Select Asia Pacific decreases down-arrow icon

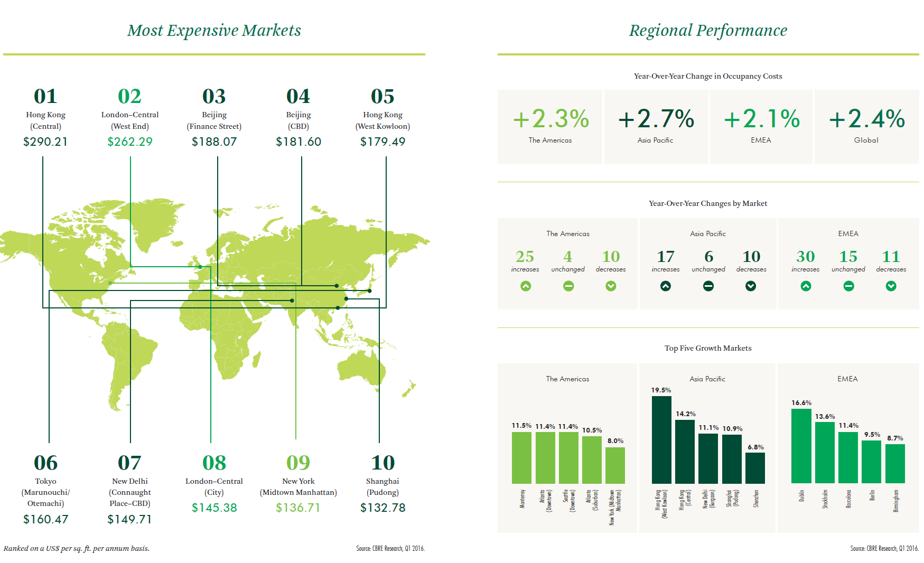click(x=751, y=286)
